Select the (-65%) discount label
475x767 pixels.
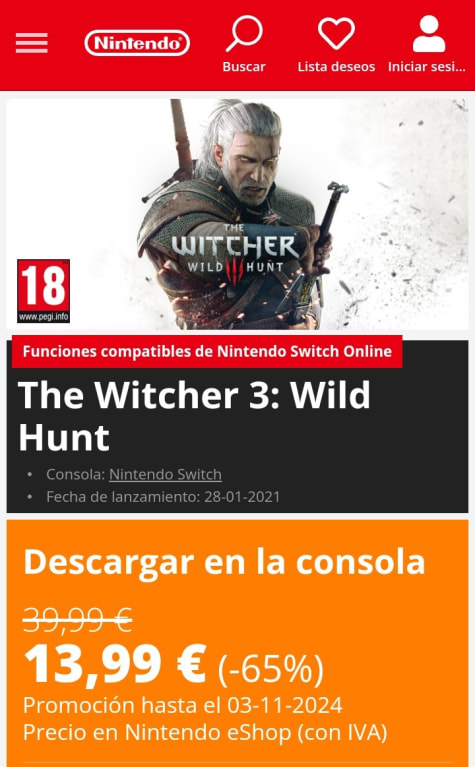(271, 669)
